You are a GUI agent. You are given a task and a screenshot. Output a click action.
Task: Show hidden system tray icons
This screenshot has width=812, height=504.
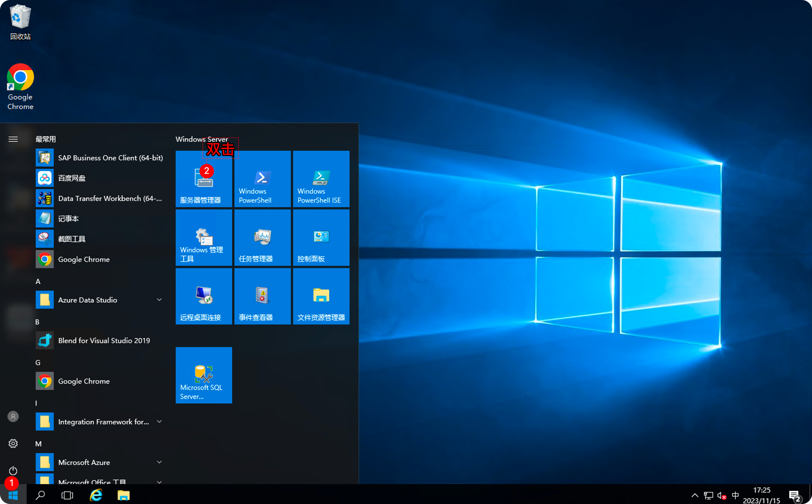695,495
